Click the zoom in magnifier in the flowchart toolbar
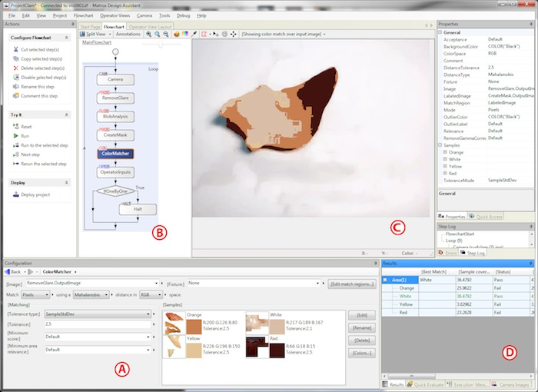This screenshot has height=392, width=538. click(148, 35)
